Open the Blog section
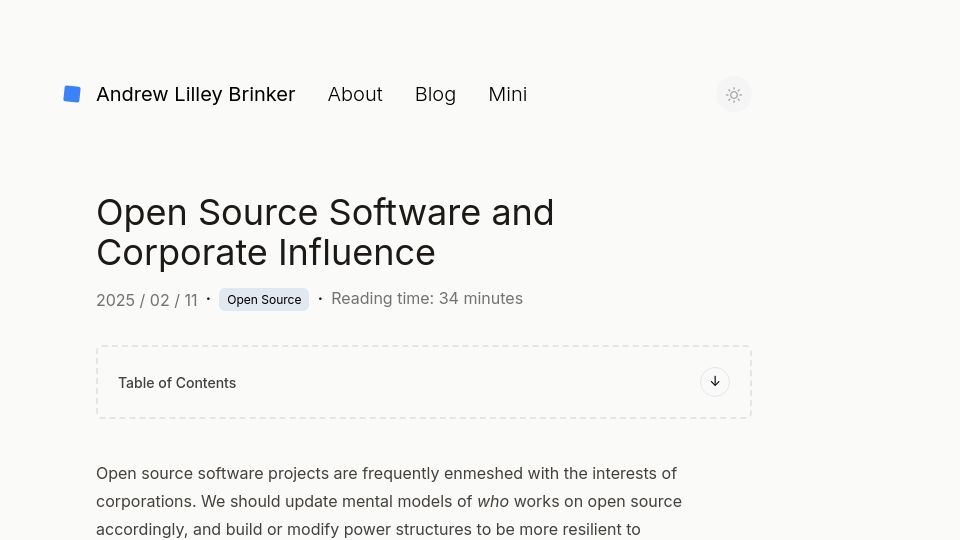 (435, 94)
